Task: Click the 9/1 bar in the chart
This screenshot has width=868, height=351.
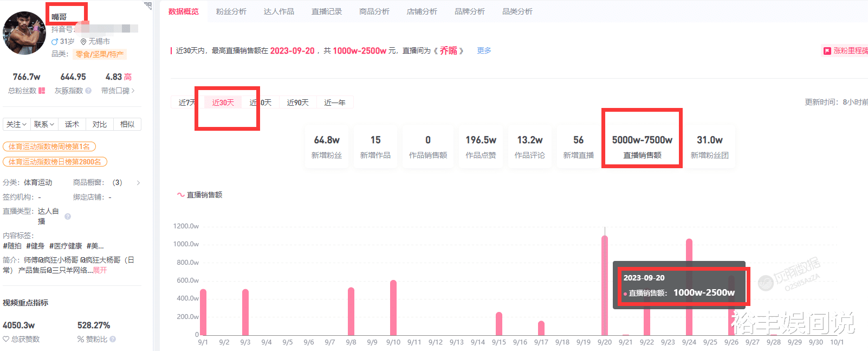Action: (x=203, y=312)
